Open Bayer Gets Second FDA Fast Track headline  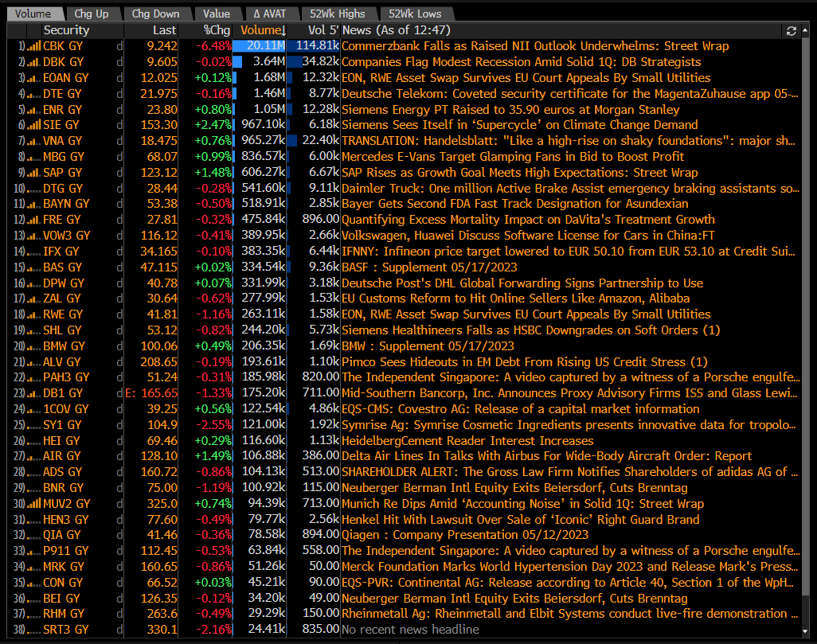514,204
